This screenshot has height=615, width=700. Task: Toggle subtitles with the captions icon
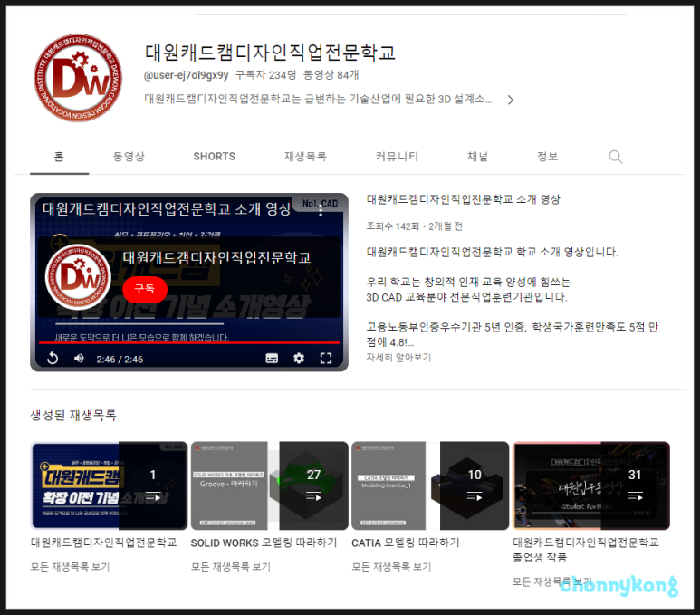tap(272, 358)
